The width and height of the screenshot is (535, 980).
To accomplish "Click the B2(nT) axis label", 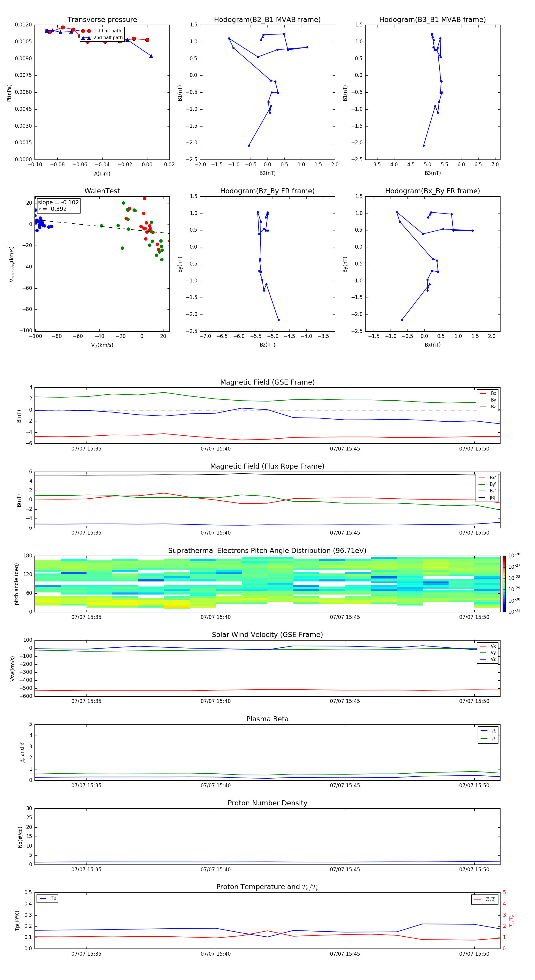I will pyautogui.click(x=267, y=173).
